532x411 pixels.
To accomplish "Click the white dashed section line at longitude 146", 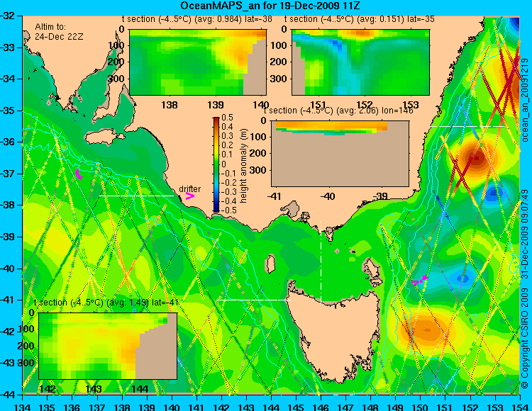I will point(321,261).
